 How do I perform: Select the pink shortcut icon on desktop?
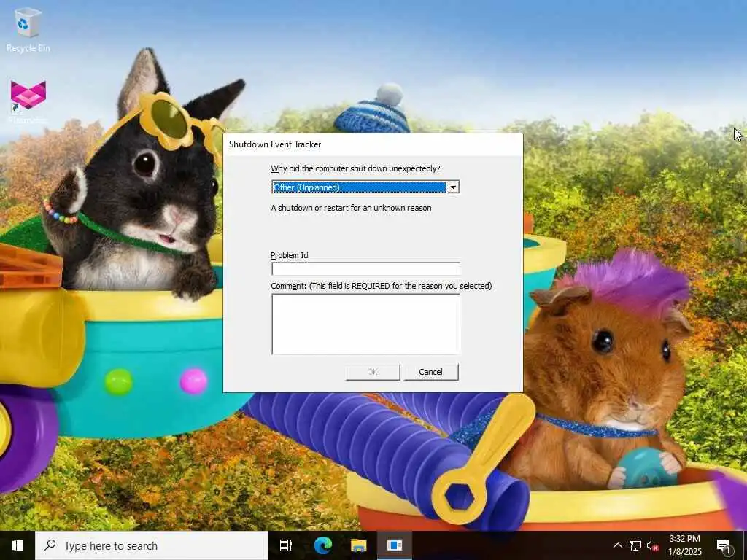coord(28,102)
